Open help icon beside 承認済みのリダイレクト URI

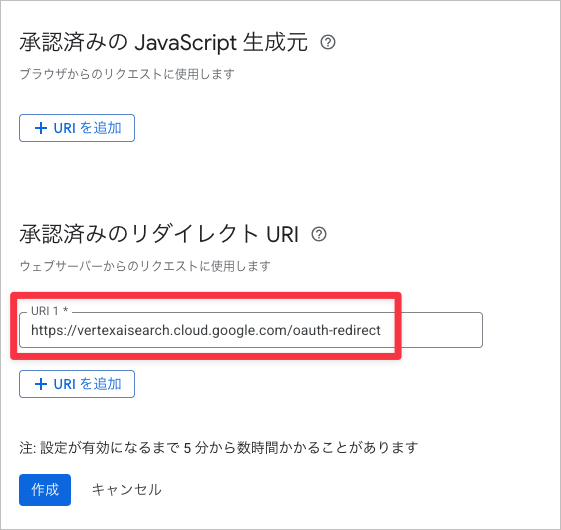point(319,234)
